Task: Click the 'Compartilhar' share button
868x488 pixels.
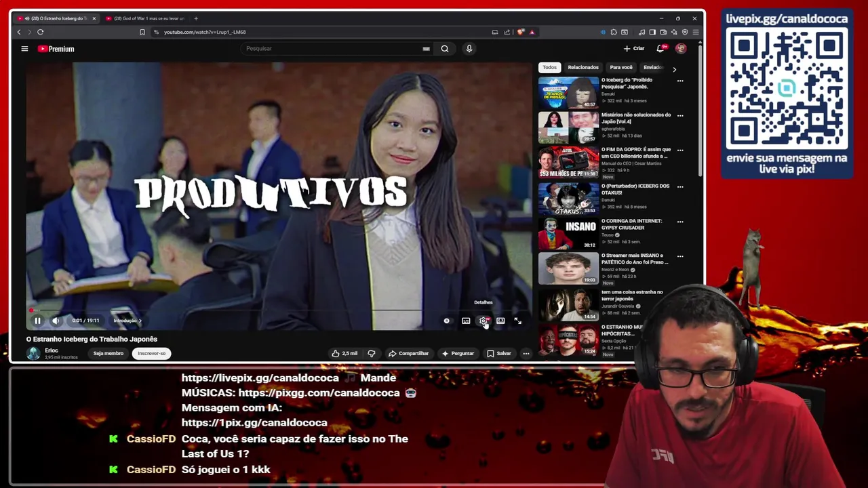Action: (x=408, y=353)
